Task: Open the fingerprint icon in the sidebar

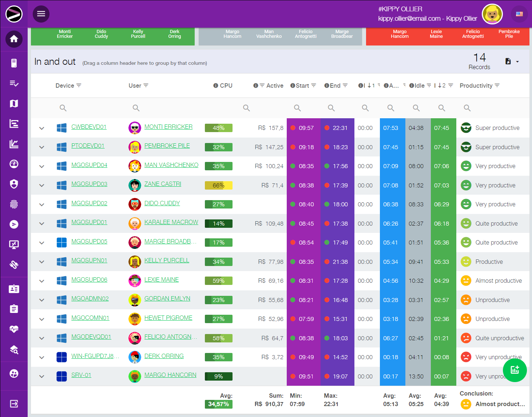Action: (14, 204)
